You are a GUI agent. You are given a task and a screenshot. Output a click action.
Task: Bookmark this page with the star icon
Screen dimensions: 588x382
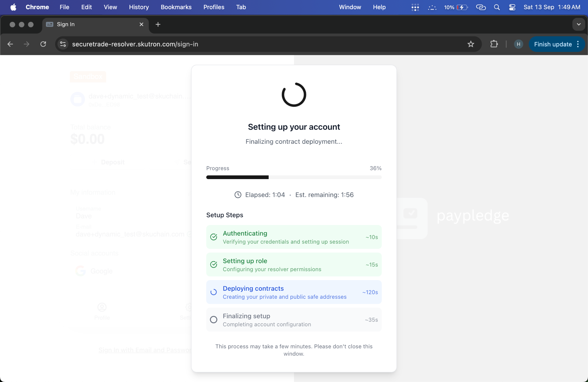pos(471,44)
